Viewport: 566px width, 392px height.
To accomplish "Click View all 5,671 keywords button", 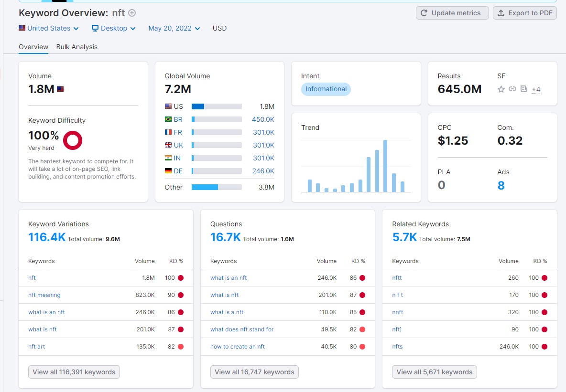I will (434, 372).
